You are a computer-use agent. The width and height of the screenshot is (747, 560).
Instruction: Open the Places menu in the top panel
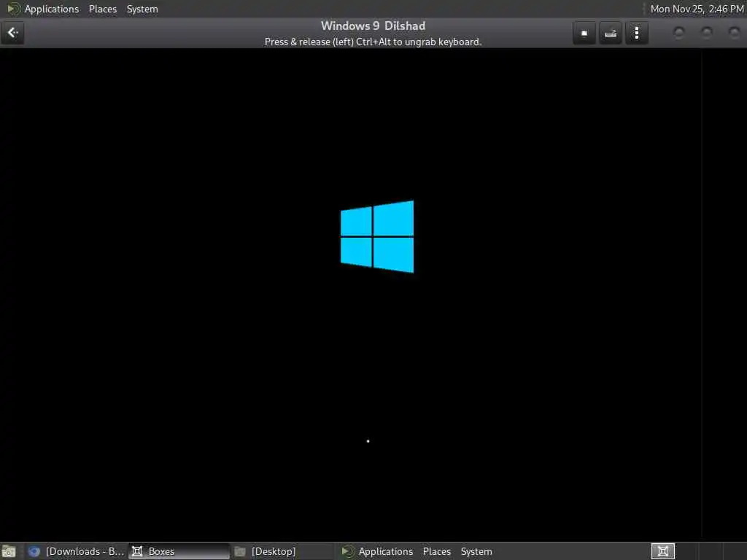coord(102,9)
